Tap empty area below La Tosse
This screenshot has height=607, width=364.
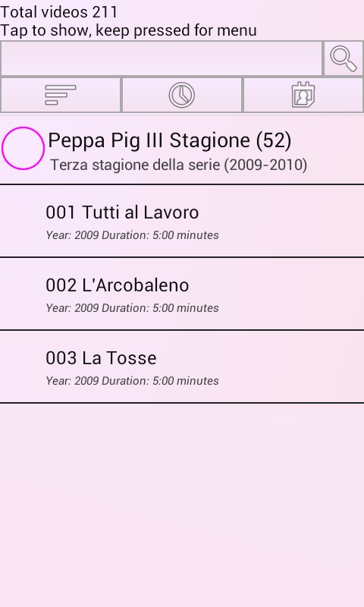pyautogui.click(x=182, y=503)
